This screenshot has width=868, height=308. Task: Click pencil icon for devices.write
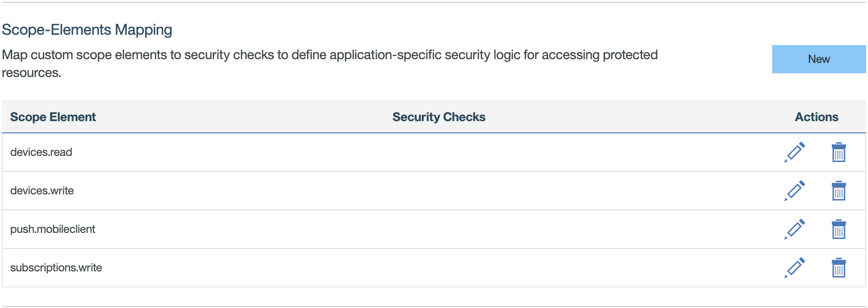(x=795, y=191)
